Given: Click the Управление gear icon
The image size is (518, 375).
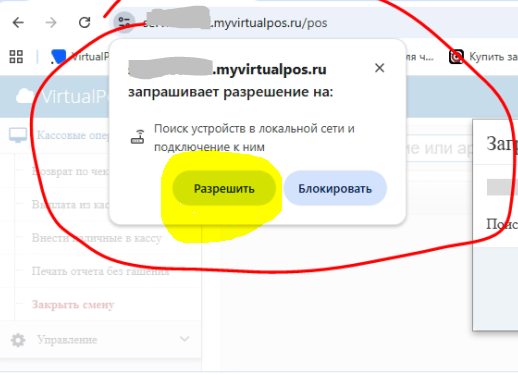Looking at the screenshot, I should [x=18, y=340].
